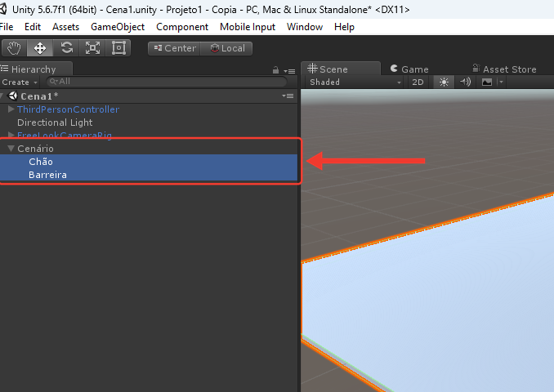This screenshot has width=554, height=392.
Task: Select Directional Light object
Action: [55, 122]
